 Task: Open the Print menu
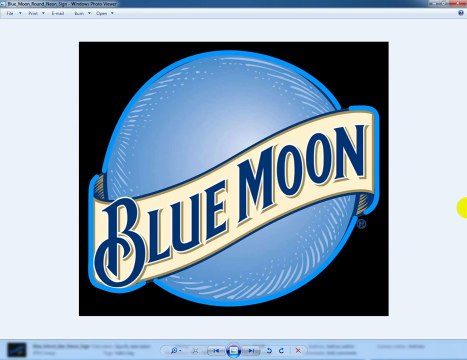tap(33, 13)
